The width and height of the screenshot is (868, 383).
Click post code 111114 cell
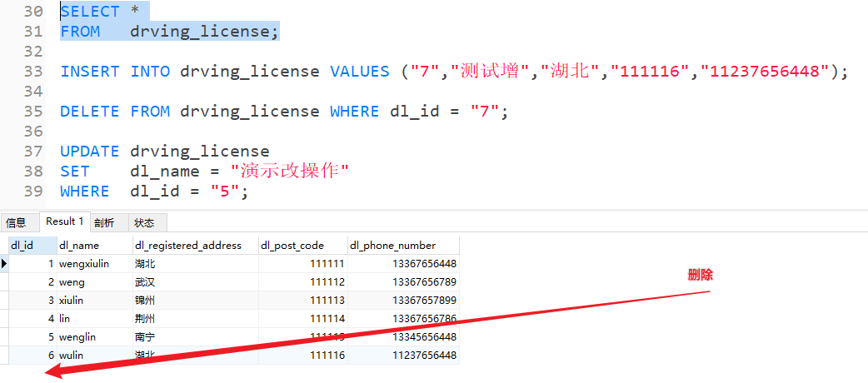point(303,319)
